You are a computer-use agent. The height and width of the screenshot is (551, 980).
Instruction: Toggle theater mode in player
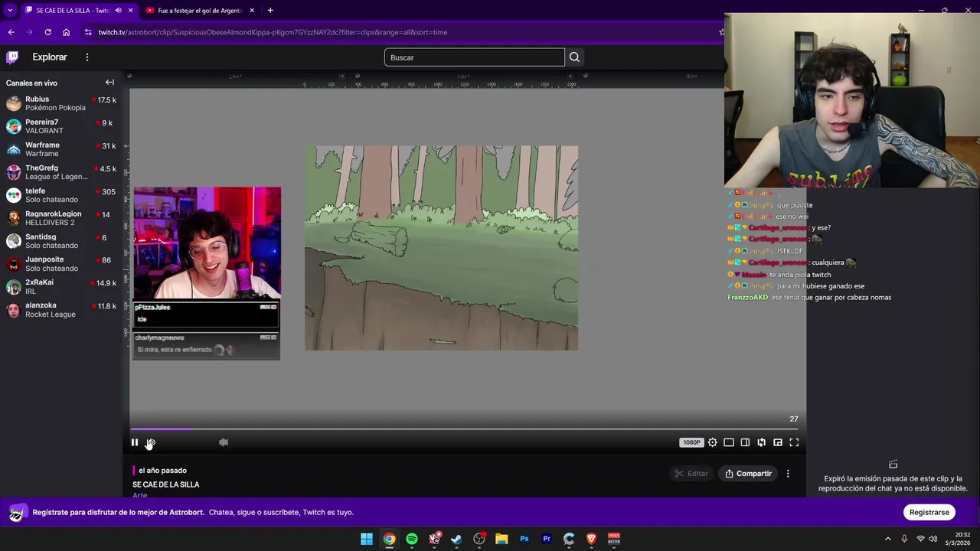[729, 442]
